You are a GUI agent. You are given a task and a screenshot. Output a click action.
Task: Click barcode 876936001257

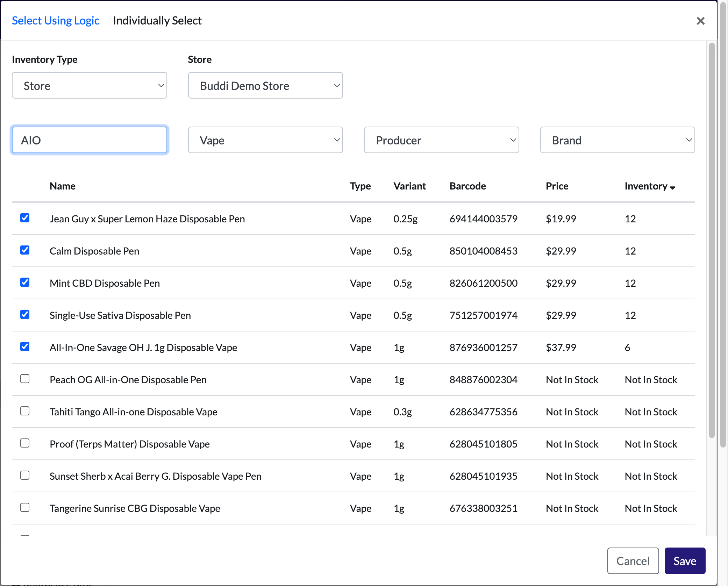[x=483, y=348]
